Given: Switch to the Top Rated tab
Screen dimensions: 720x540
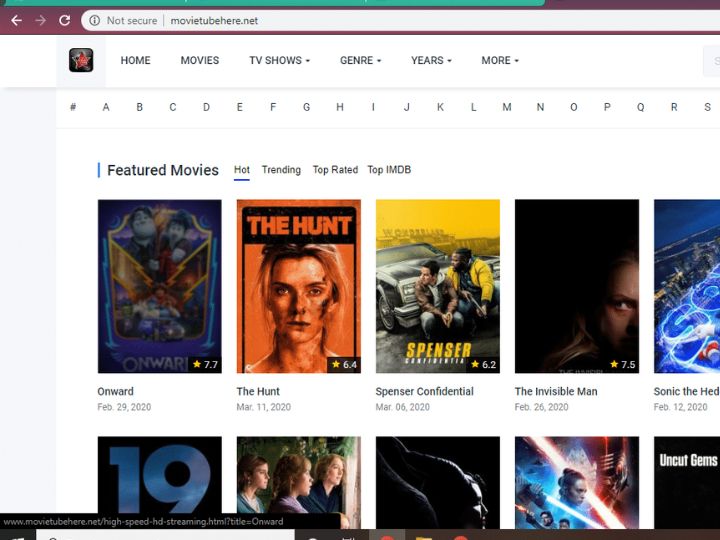Looking at the screenshot, I should coord(335,170).
